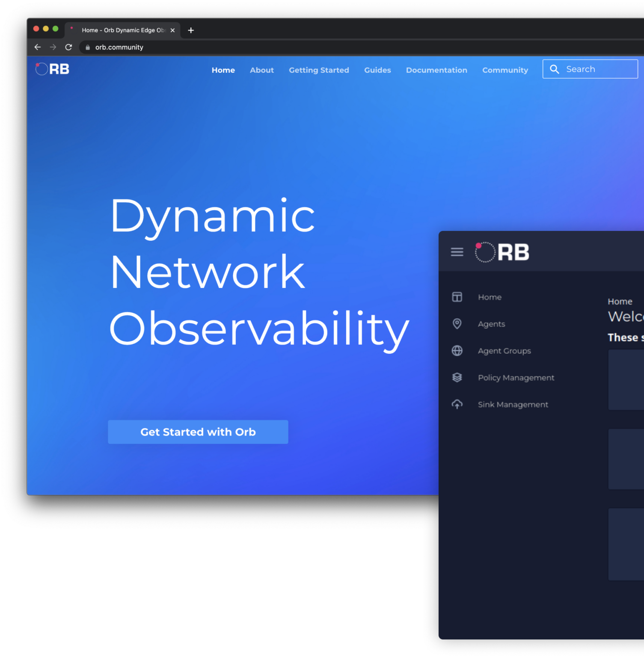Click the Get Started with Orb button

coord(198,432)
